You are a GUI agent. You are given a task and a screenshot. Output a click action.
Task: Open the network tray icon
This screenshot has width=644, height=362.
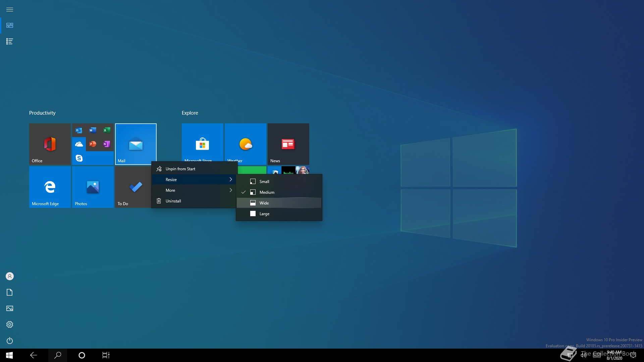[x=570, y=355]
